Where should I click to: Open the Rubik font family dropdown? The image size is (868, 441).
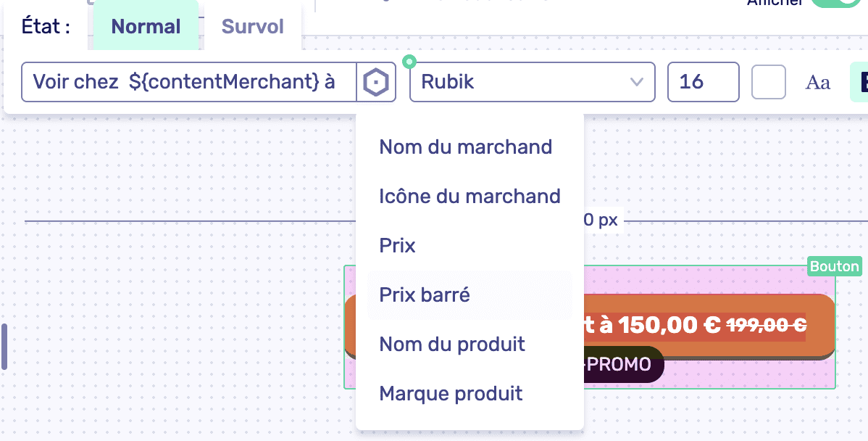(533, 82)
